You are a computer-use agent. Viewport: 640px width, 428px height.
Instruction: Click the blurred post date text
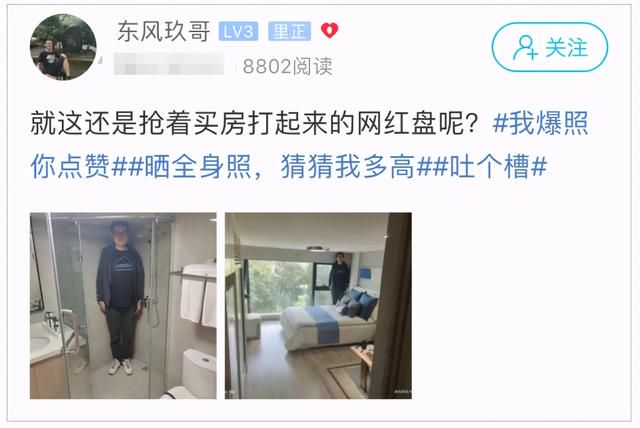pos(169,64)
